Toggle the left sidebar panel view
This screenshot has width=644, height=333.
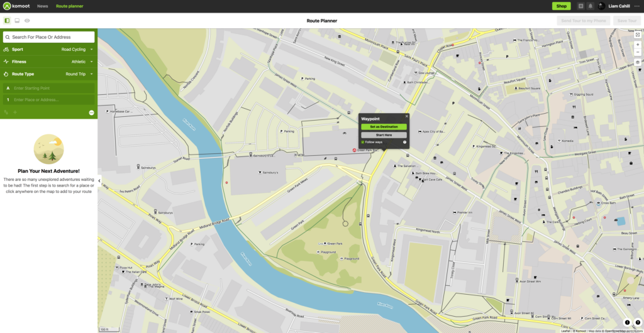(x=7, y=21)
